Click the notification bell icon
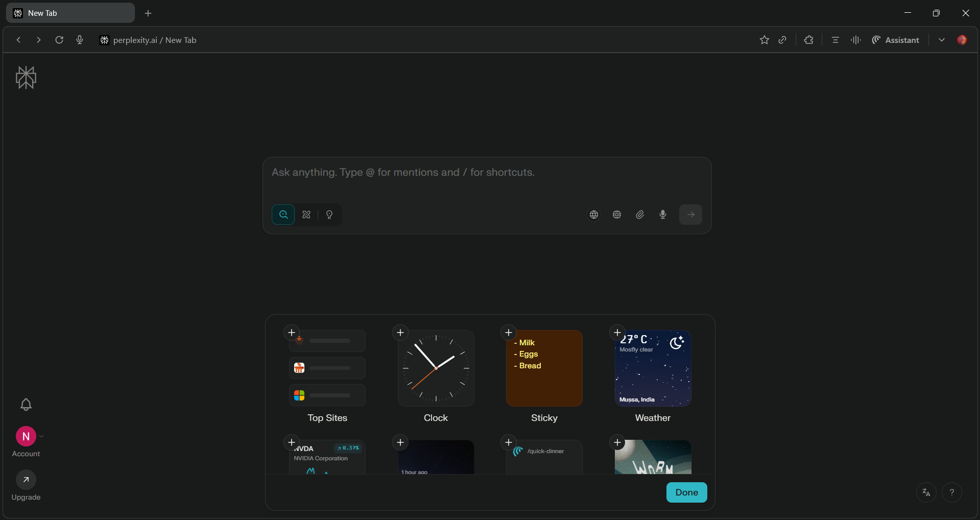The height and width of the screenshot is (520, 980). 26,404
